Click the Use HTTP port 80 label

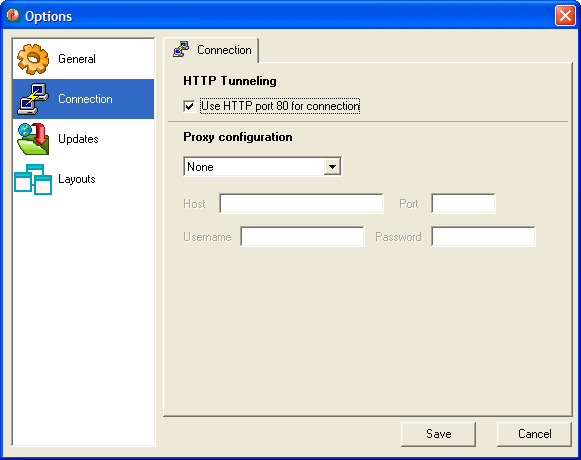click(x=280, y=106)
